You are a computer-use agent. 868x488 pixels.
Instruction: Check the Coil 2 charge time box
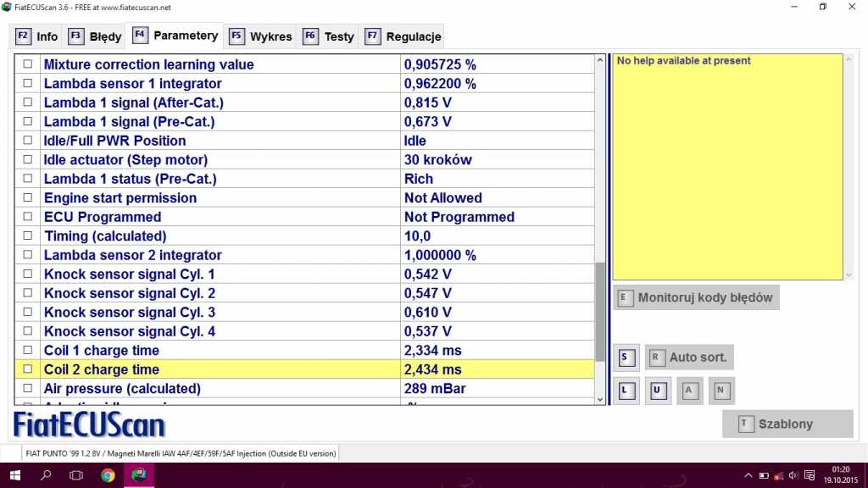28,369
